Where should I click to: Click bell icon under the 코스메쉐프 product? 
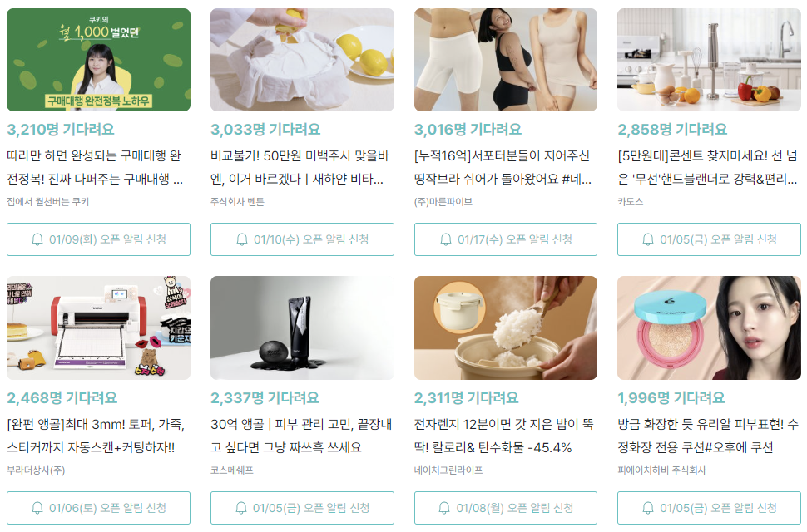[x=241, y=508]
